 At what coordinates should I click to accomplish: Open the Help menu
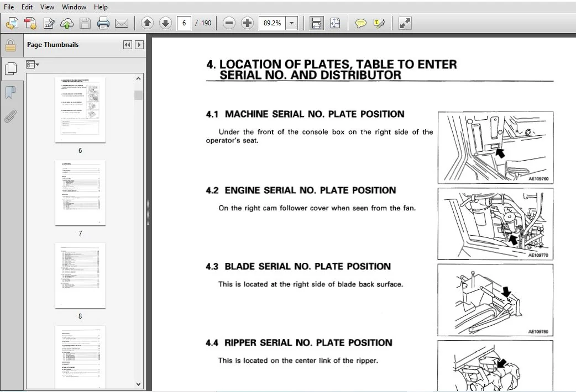coord(101,7)
